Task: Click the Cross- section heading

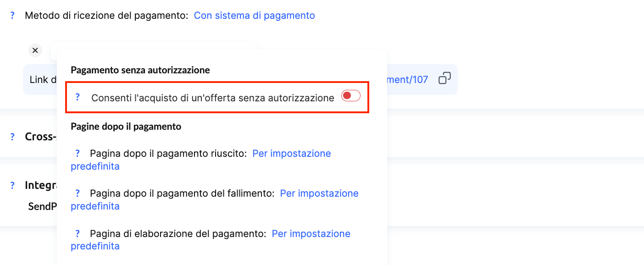Action: point(40,137)
